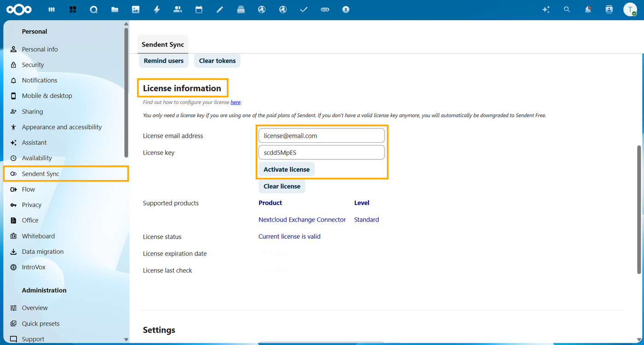Click into the License key field
Image resolution: width=644 pixels, height=345 pixels.
pos(322,152)
